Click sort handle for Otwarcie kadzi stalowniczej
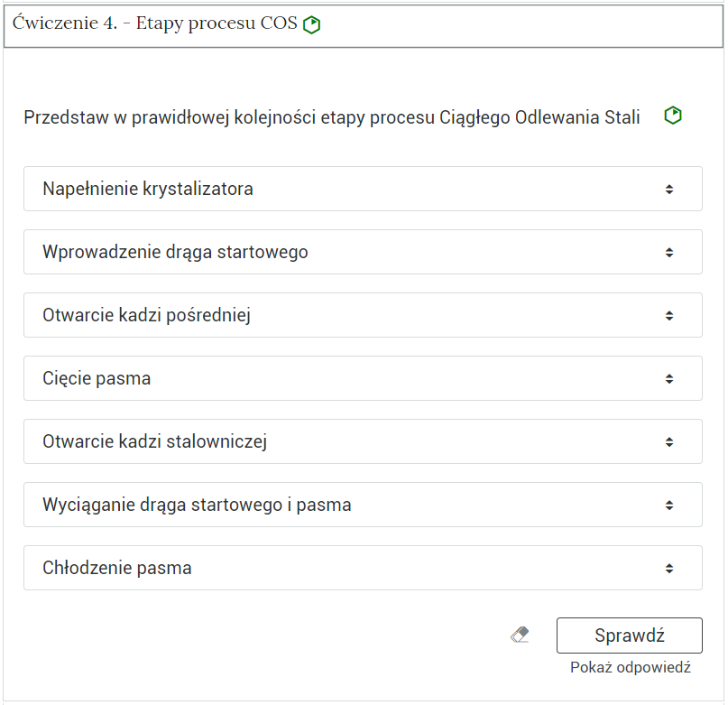This screenshot has height=705, width=728. point(668,442)
